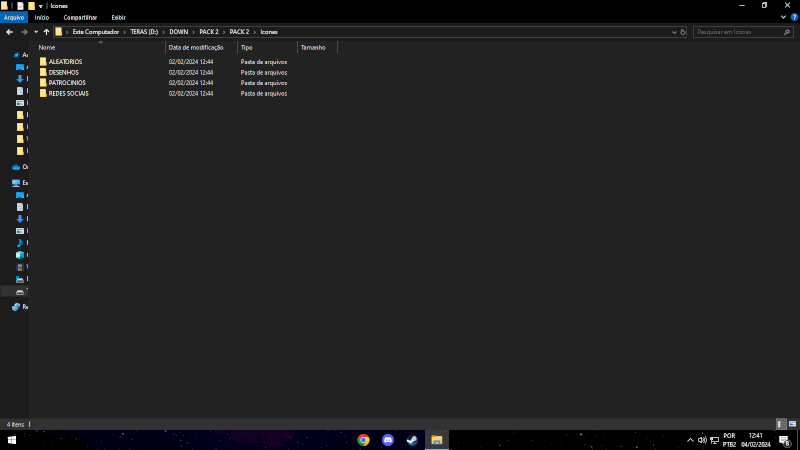Click date cell of DESENHOS row
Screen dimensions: 800x450
point(191,72)
